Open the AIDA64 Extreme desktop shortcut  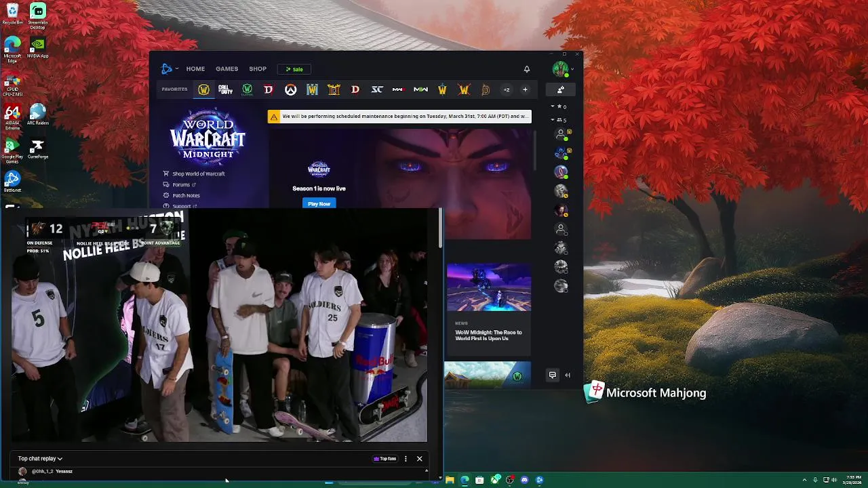12,117
